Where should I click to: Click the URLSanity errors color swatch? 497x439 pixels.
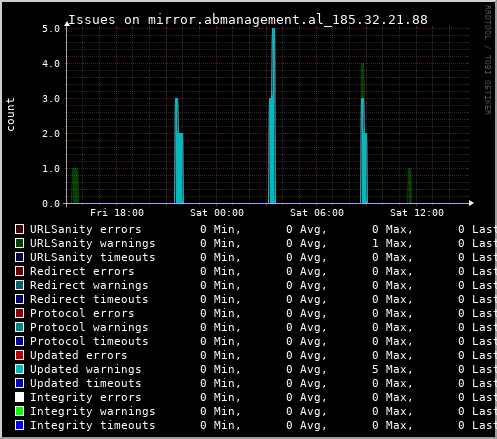[x=19, y=229]
